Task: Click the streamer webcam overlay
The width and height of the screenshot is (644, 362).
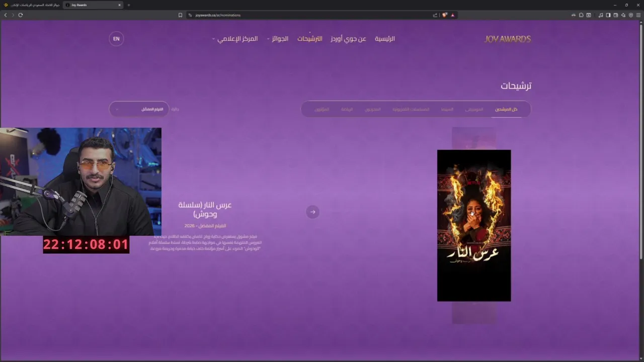Action: coord(80,182)
